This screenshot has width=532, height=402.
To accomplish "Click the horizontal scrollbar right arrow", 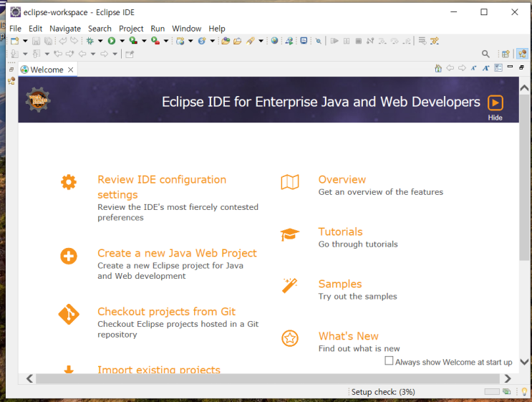I will click(508, 378).
